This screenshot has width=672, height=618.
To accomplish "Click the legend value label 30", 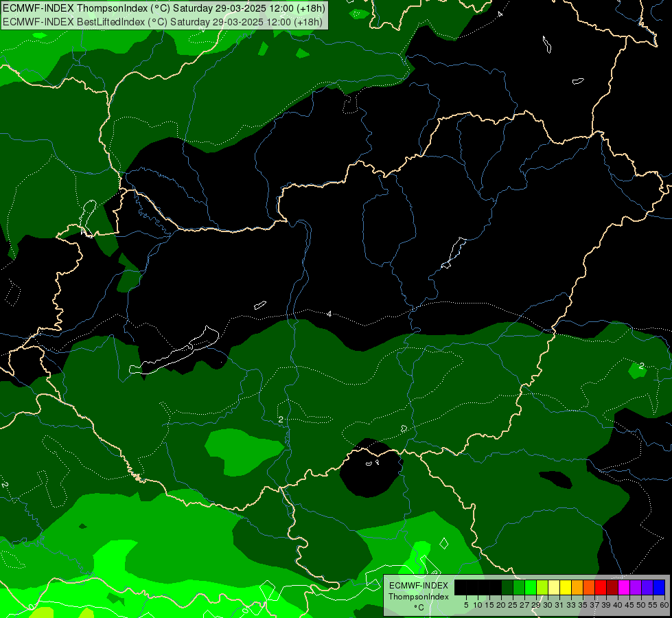I will click(548, 605).
